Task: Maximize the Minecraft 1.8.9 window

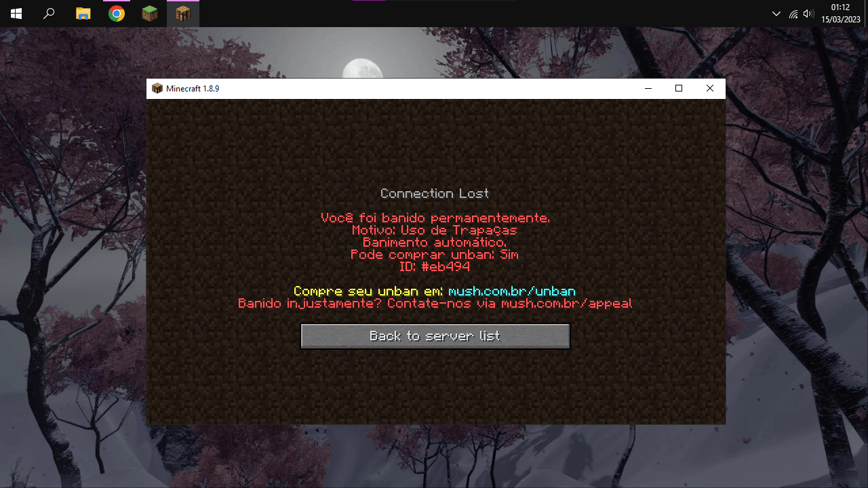Action: click(x=679, y=89)
